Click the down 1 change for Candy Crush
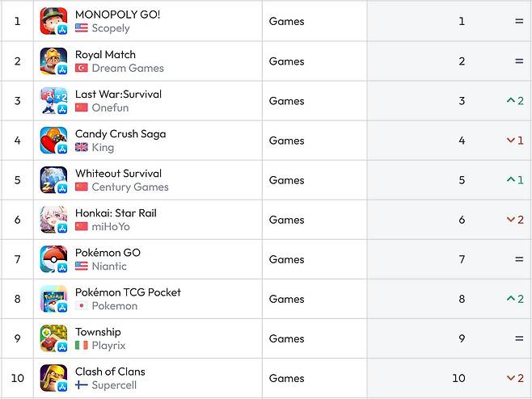The height and width of the screenshot is (399, 532). (515, 141)
